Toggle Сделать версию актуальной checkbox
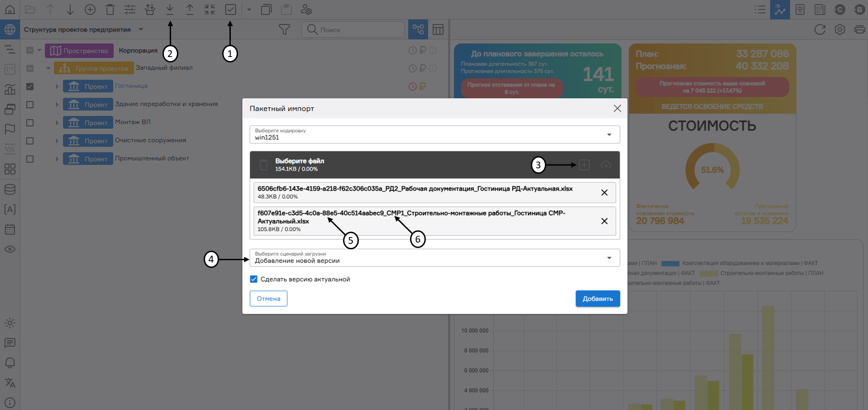Image resolution: width=868 pixels, height=410 pixels. tap(254, 279)
